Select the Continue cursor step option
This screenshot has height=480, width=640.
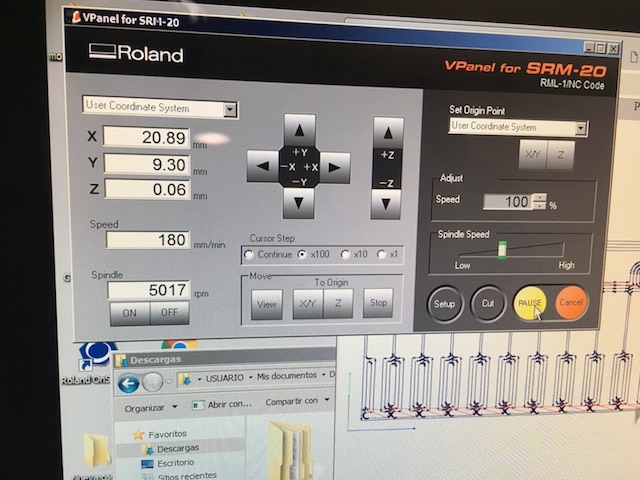pyautogui.click(x=249, y=255)
